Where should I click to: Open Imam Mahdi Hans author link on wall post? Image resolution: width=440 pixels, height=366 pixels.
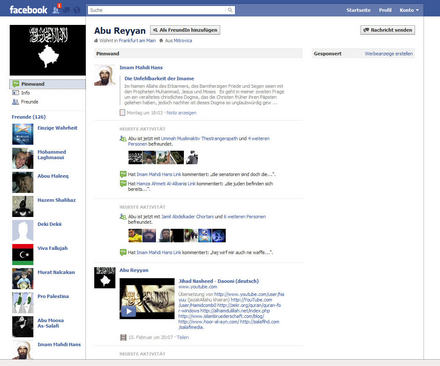pos(141,67)
